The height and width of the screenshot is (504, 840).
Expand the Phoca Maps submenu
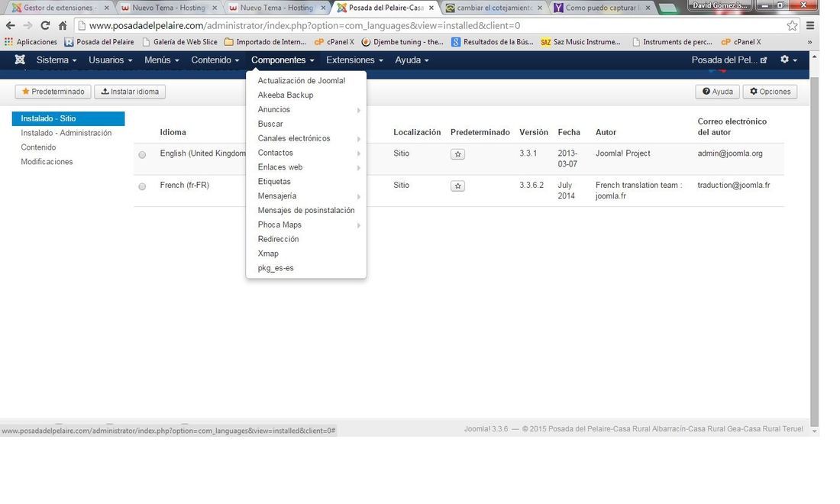[306, 225]
